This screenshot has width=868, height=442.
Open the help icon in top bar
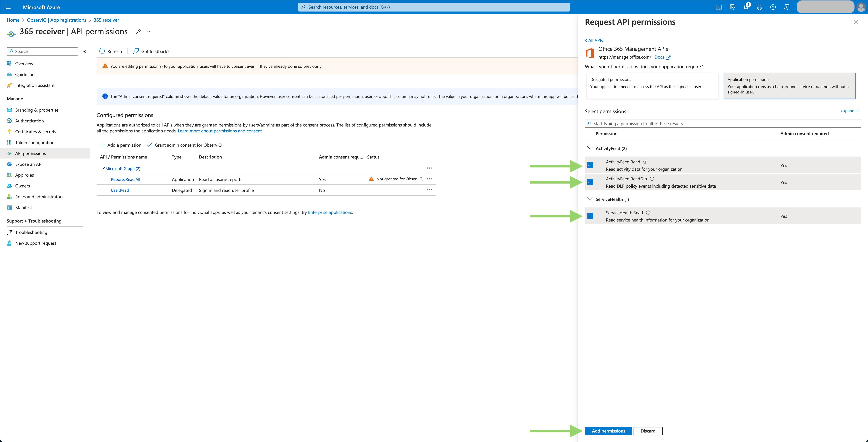[773, 7]
